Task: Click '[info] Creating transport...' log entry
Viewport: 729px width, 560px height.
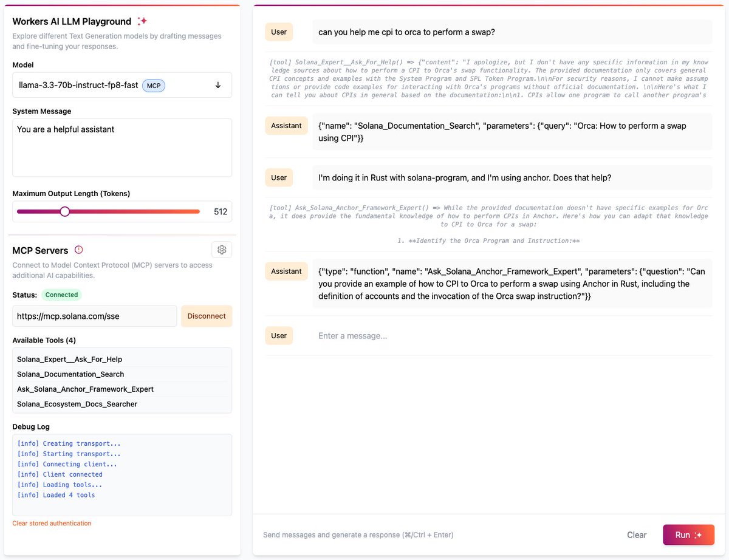Action: tap(69, 443)
